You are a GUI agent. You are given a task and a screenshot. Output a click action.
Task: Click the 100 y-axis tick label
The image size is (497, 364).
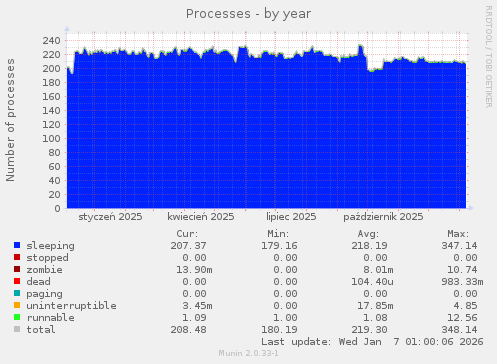pyautogui.click(x=51, y=139)
